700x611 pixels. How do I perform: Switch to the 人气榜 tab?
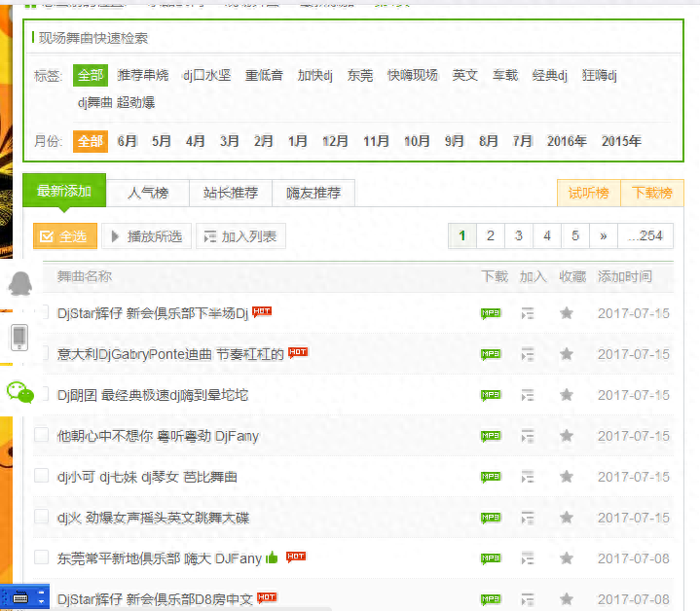(x=148, y=193)
